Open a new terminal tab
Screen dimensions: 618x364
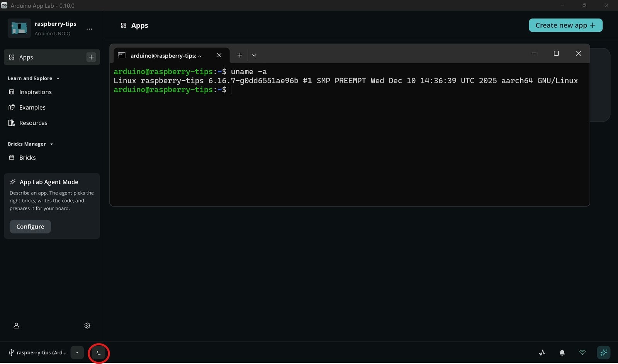click(240, 55)
